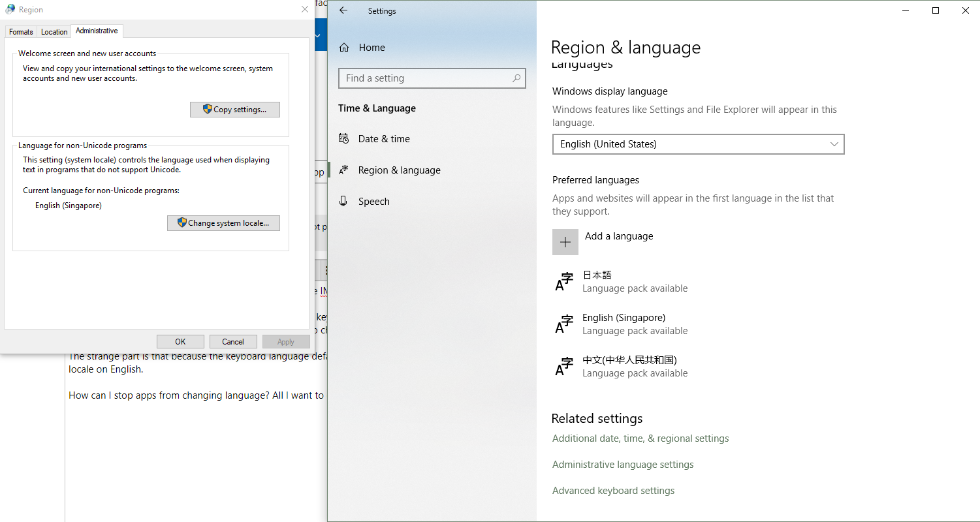Cancel the Region dialog
The image size is (980, 522).
click(x=233, y=342)
